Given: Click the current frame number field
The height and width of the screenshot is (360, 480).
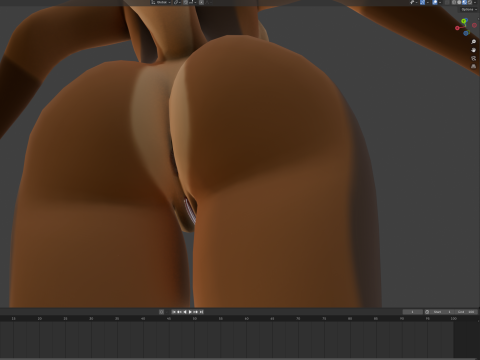Looking at the screenshot, I should pos(413,312).
